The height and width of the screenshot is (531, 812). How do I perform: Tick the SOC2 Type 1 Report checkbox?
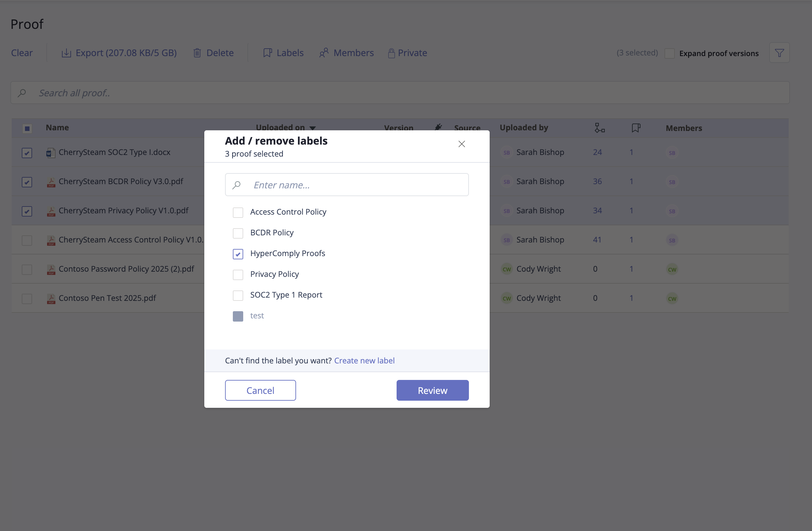point(238,295)
